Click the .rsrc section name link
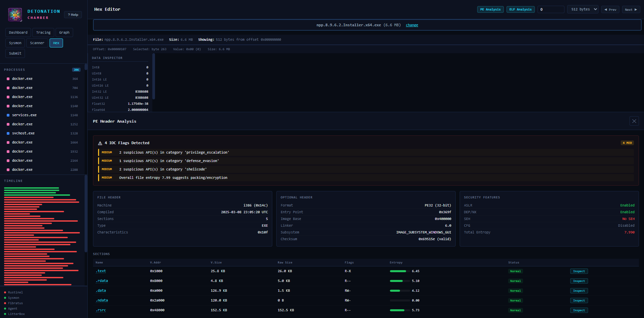This screenshot has height=318, width=644. (101, 310)
